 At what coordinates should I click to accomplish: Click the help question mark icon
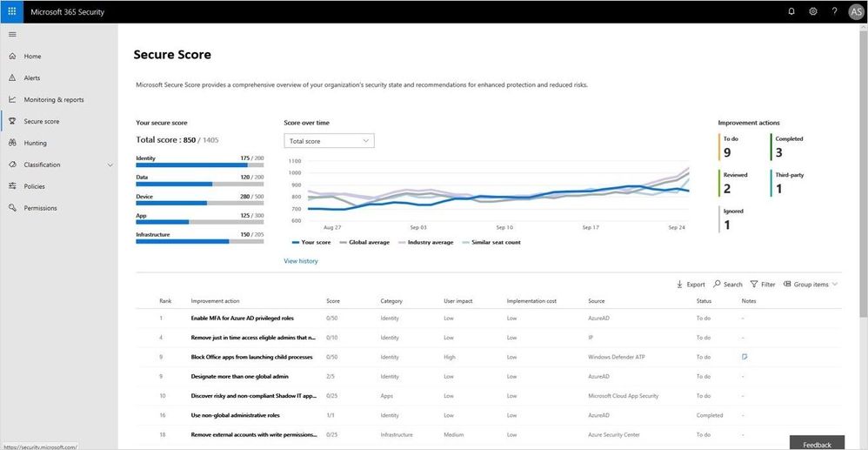[835, 11]
